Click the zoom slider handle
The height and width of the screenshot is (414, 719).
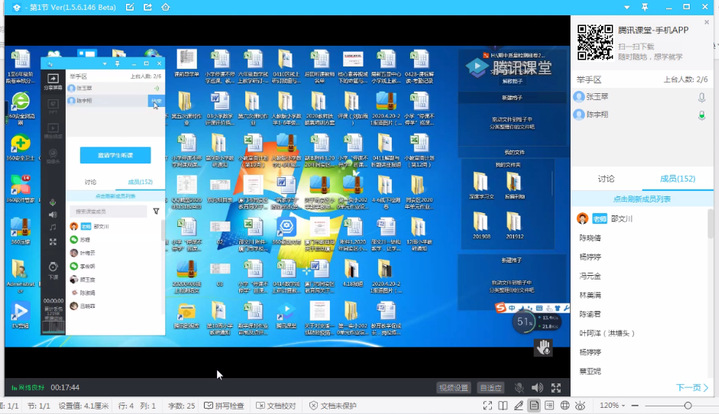(x=688, y=406)
